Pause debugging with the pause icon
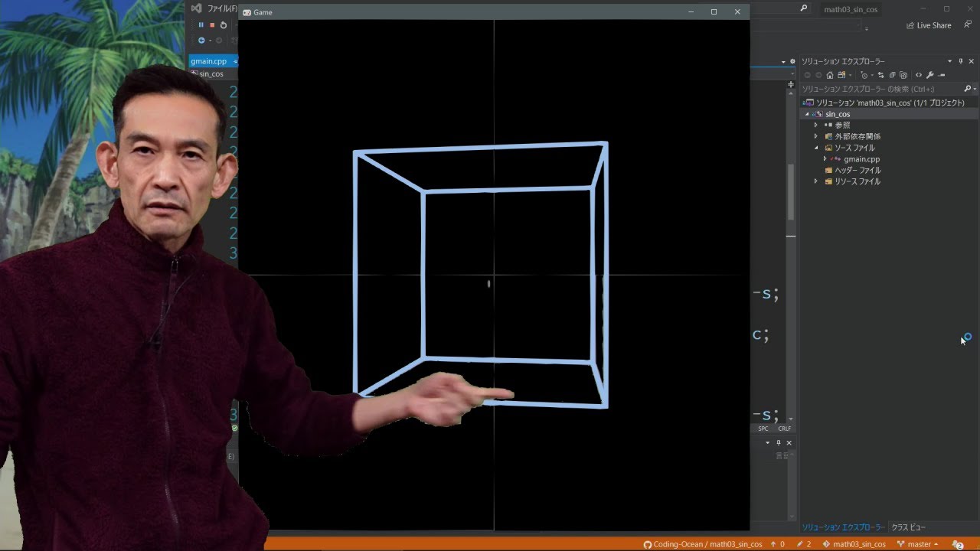 [201, 25]
